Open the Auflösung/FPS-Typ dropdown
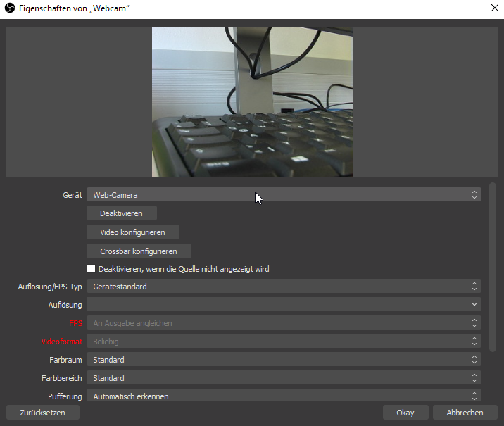This screenshot has width=504, height=426. [x=283, y=287]
